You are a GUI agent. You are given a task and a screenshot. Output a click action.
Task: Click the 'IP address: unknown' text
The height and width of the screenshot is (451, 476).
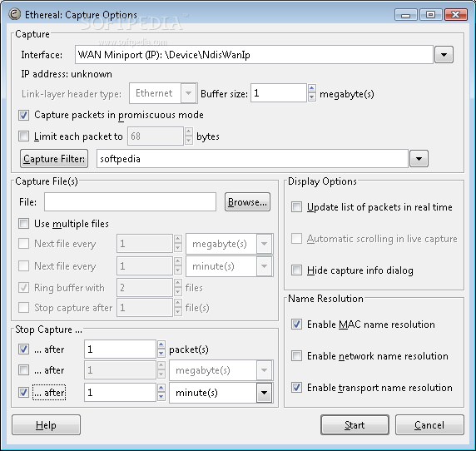(x=67, y=74)
